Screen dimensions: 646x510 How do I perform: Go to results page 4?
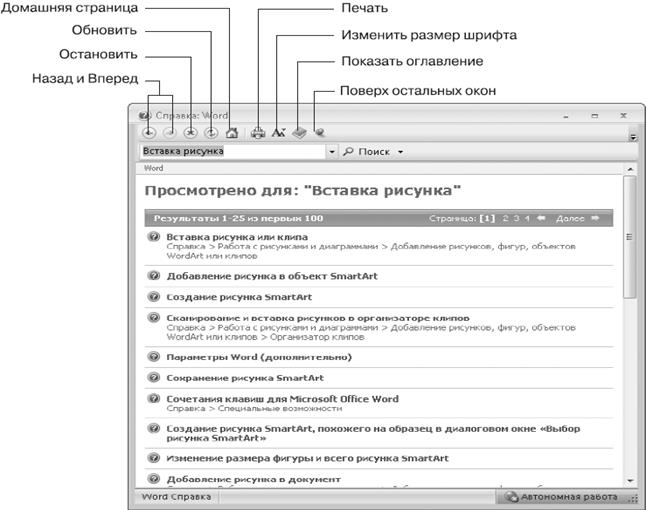coord(527,218)
